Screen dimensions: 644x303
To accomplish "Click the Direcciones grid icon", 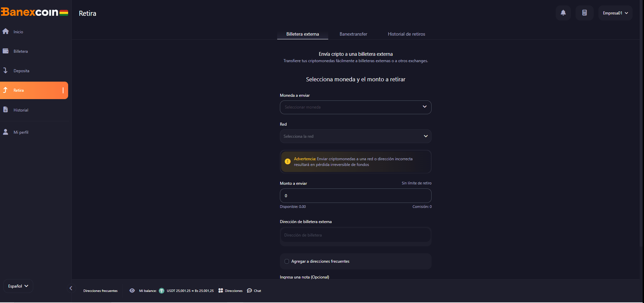I will pyautogui.click(x=220, y=291).
